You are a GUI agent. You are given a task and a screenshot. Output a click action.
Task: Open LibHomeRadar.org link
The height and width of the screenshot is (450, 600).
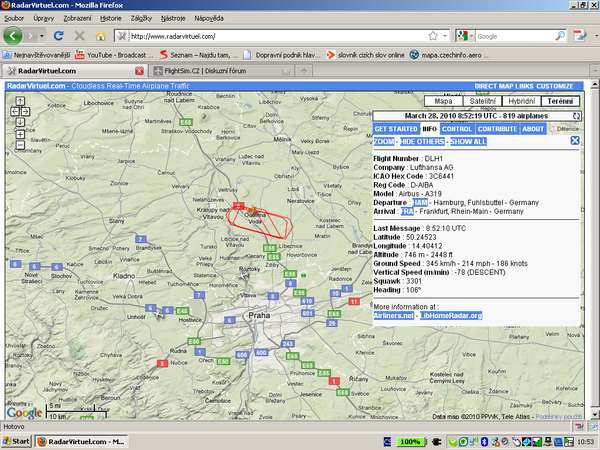tap(451, 315)
